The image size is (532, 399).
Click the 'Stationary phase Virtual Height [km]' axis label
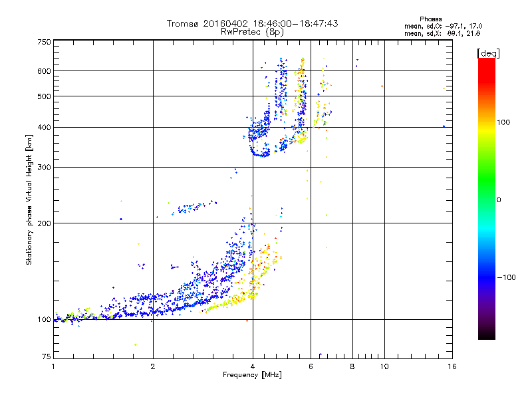point(29,200)
